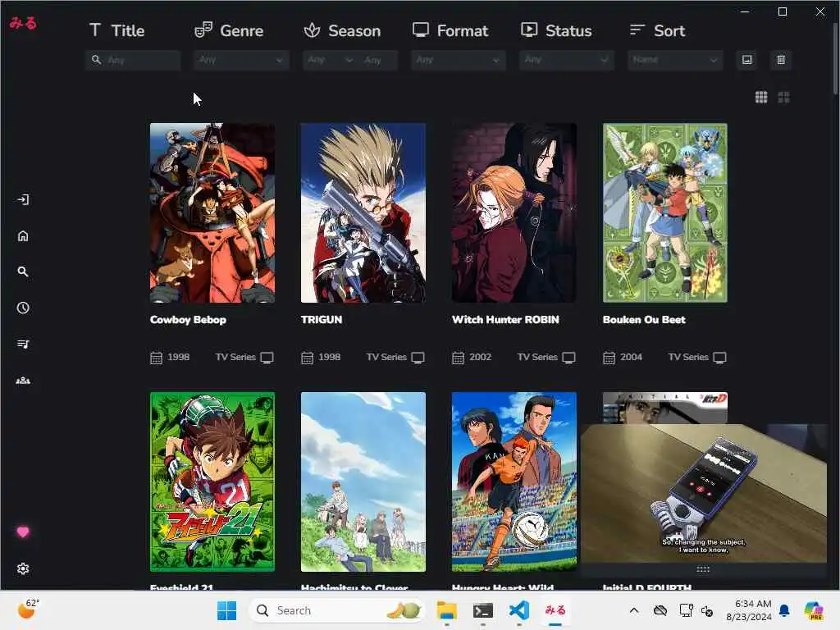Switch to large card view icon
840x630 pixels.
[783, 97]
